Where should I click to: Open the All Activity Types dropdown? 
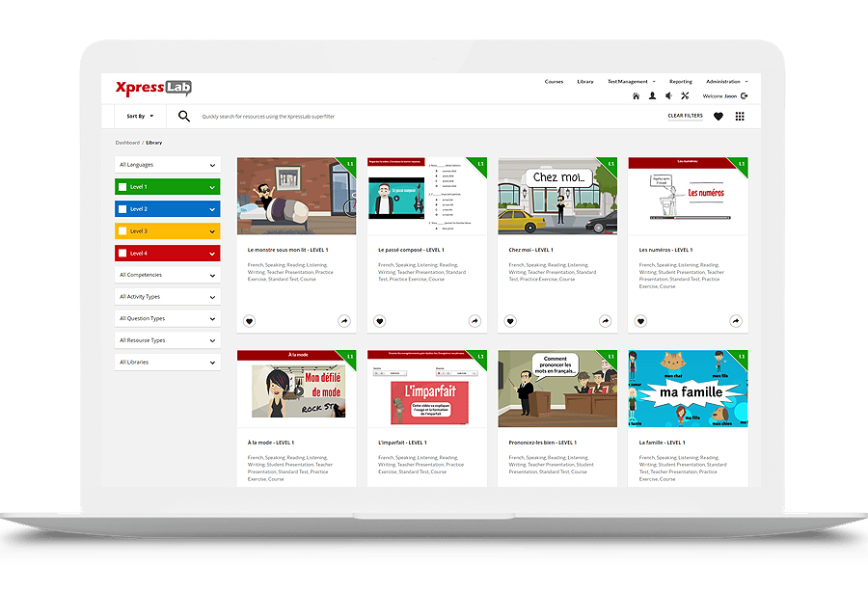click(168, 297)
